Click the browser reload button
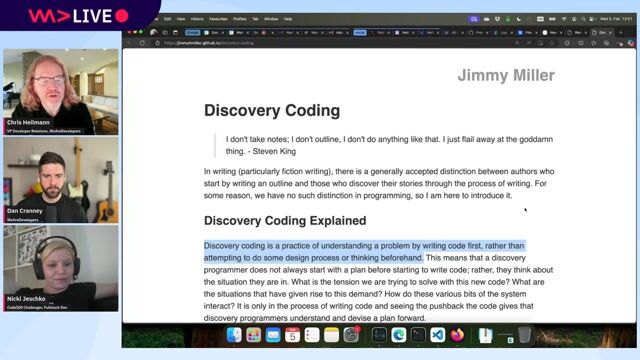640x360 pixels. (x=142, y=43)
